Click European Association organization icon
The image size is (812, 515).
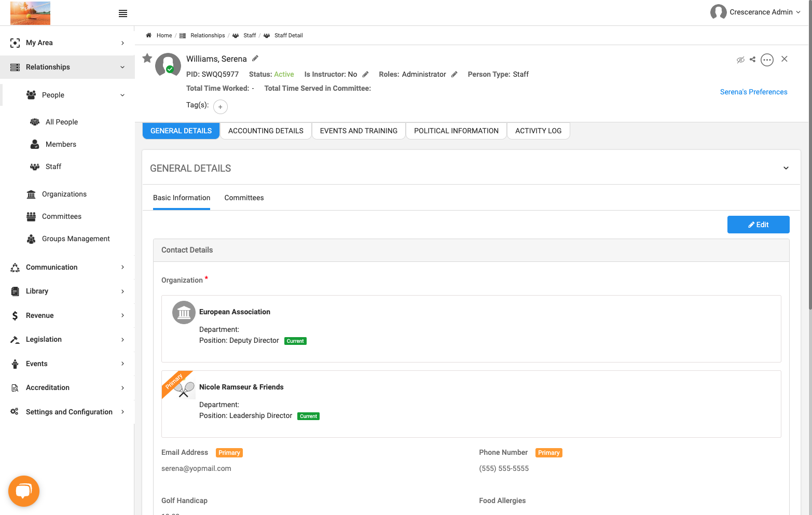pyautogui.click(x=184, y=312)
